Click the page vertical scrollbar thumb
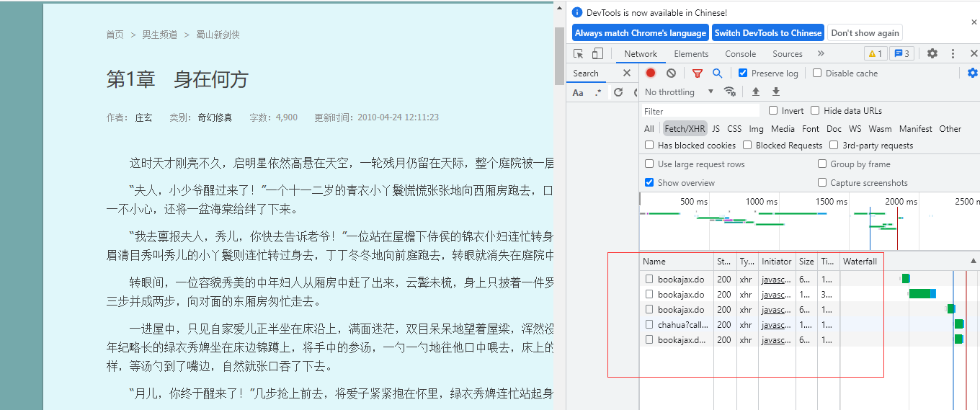Image resolution: width=980 pixels, height=410 pixels. (x=559, y=55)
